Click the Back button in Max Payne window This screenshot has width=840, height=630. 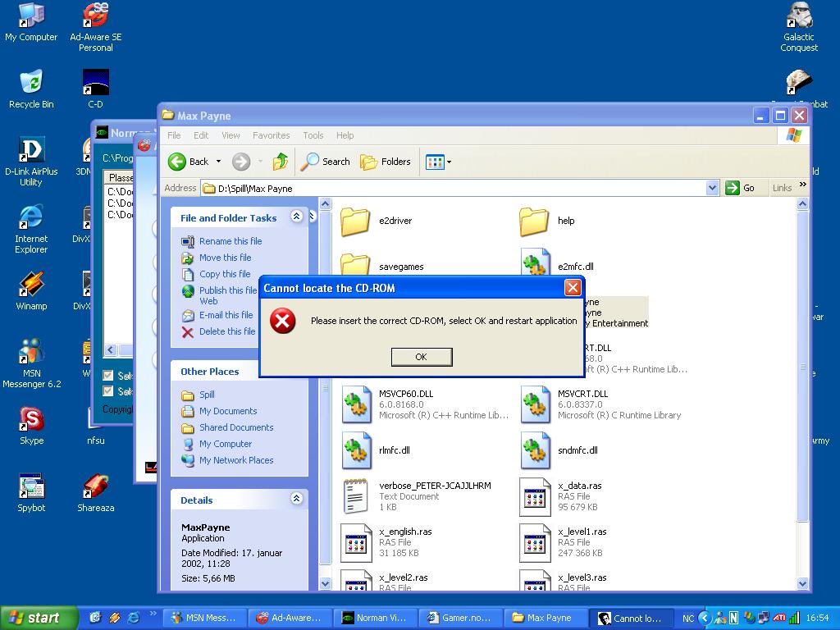point(188,162)
